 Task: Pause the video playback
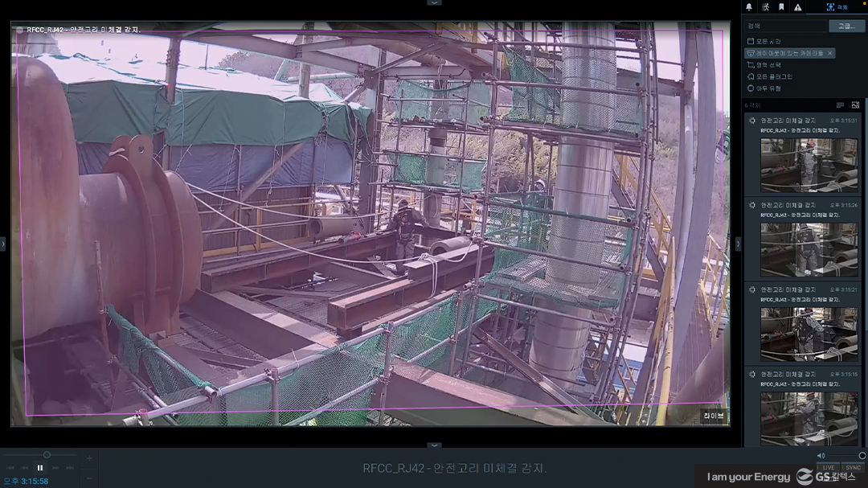[40, 467]
